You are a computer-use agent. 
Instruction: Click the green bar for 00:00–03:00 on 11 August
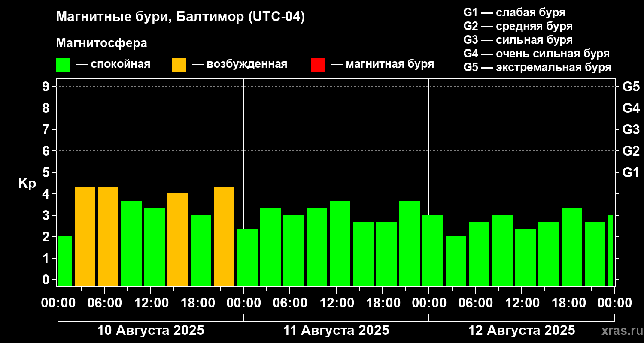(x=247, y=258)
